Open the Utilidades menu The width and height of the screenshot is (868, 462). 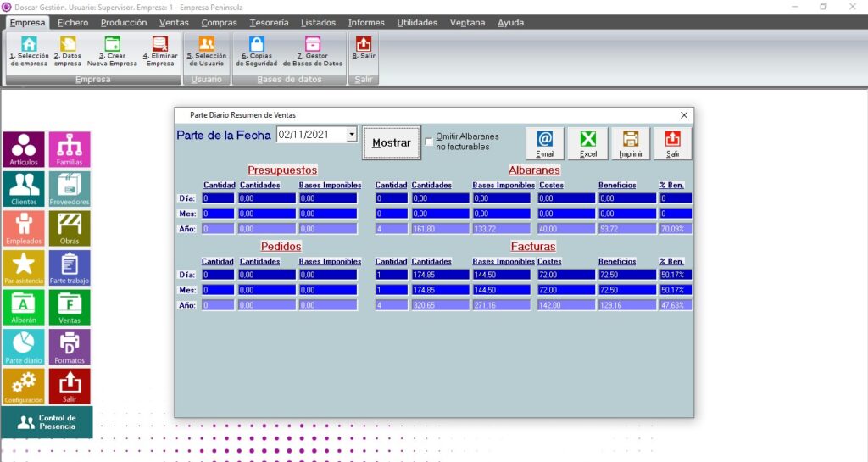(x=417, y=23)
